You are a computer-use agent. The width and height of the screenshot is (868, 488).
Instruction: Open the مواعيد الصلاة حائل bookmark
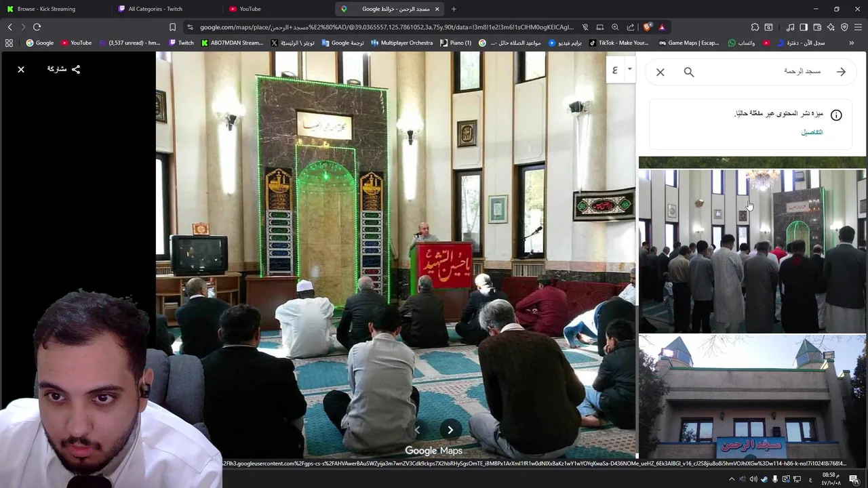point(509,43)
